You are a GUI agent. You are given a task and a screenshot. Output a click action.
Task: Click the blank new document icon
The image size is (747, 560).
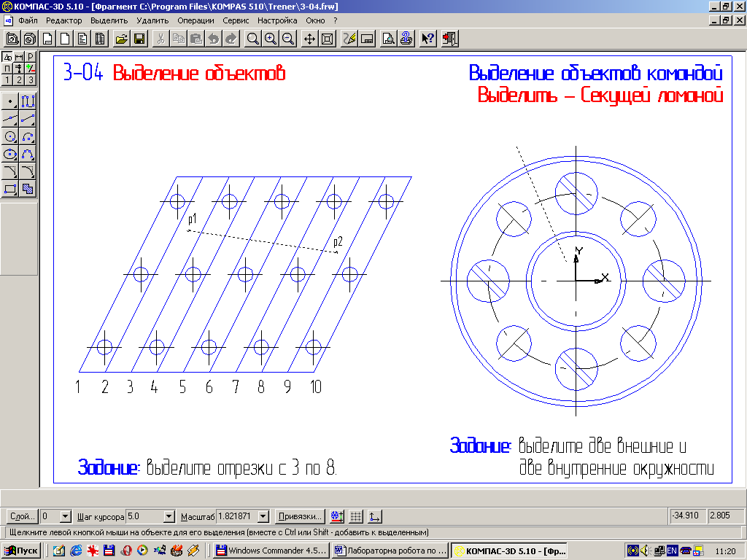[65, 39]
